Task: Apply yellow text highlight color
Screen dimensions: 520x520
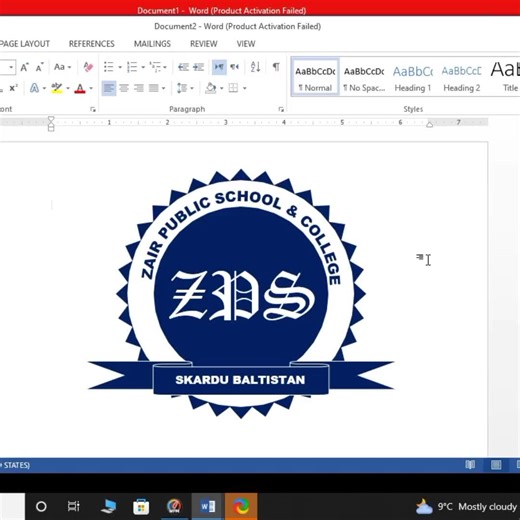Action: pos(57,88)
